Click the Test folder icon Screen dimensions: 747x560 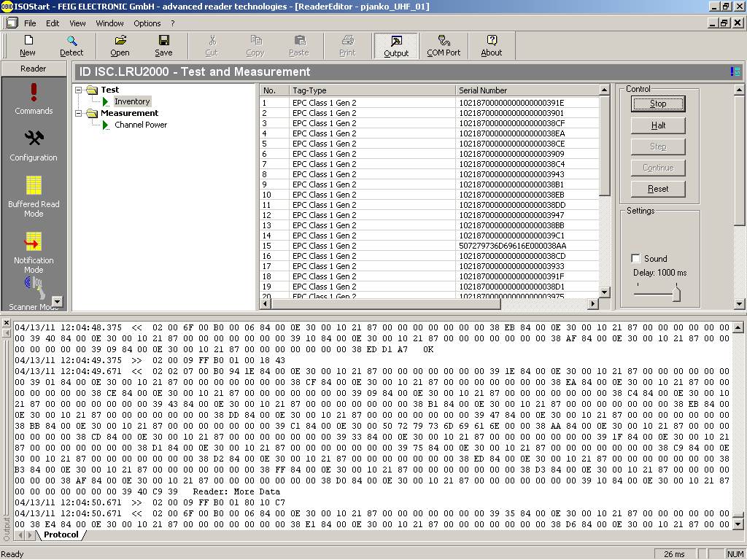[x=92, y=90]
